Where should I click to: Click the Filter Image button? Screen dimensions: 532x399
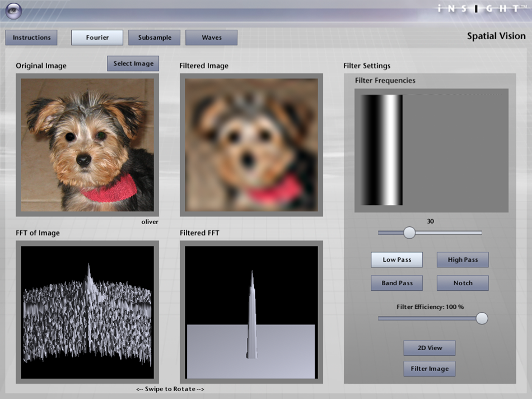[x=430, y=369]
